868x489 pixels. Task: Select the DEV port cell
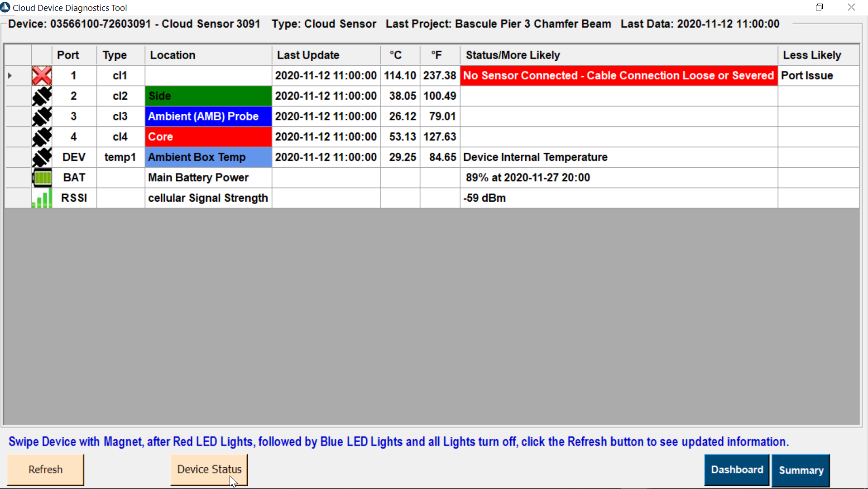pos(74,157)
